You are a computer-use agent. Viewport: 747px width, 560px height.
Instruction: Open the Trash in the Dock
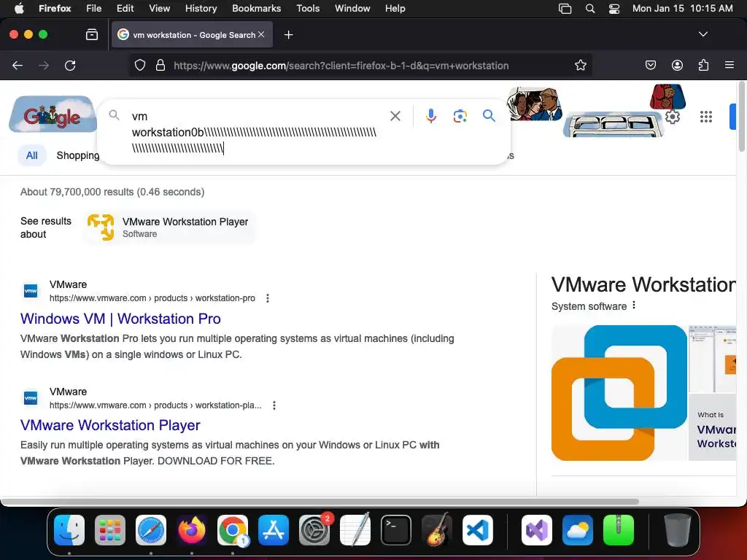click(677, 530)
